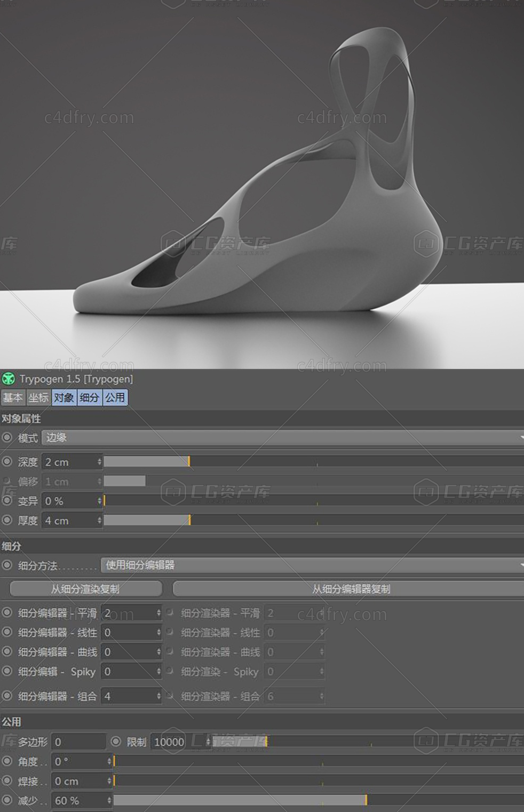Toggle the 模式 parameter animation dot
This screenshot has height=812, width=524.
(7, 438)
